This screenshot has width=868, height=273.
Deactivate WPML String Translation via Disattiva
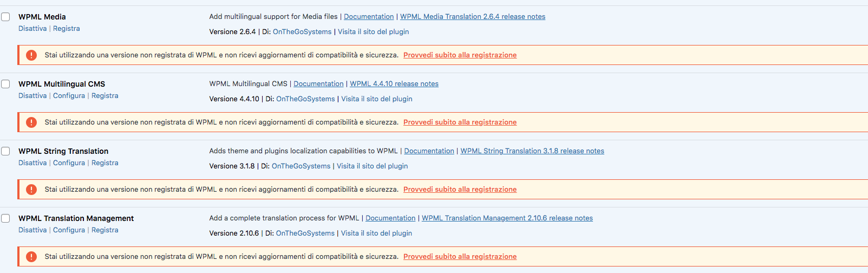click(32, 163)
